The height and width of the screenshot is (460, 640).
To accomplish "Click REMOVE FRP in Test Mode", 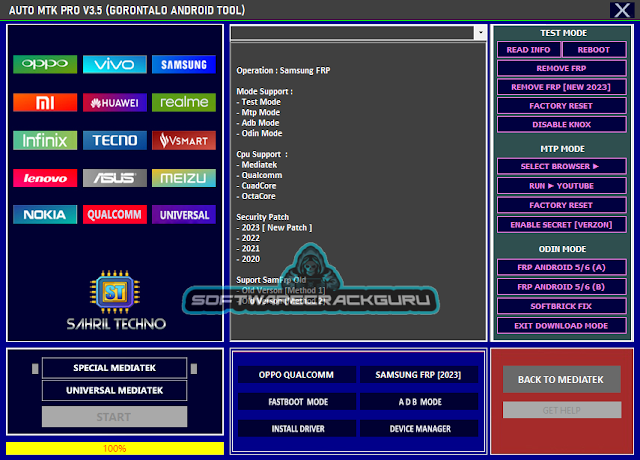I will pyautogui.click(x=562, y=68).
